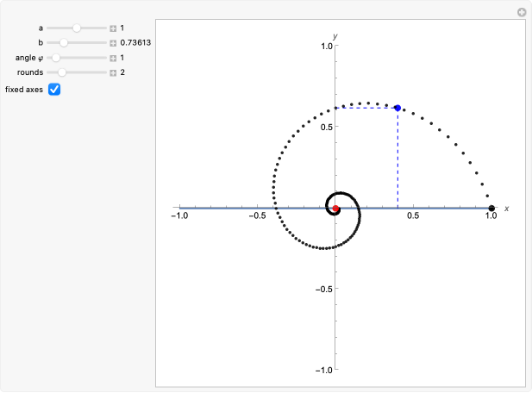Expand the controls for slider a
This screenshot has height=393, width=532.
[113, 28]
